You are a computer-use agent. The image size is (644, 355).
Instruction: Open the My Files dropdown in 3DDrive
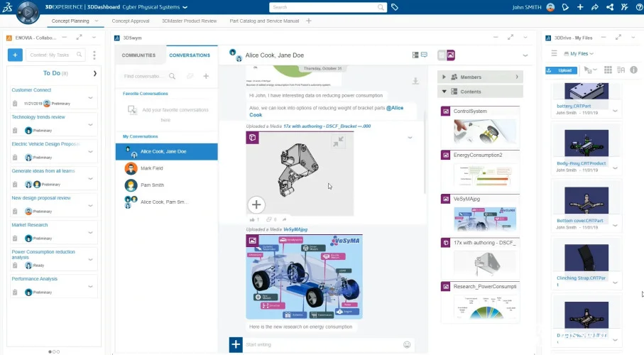coord(582,53)
